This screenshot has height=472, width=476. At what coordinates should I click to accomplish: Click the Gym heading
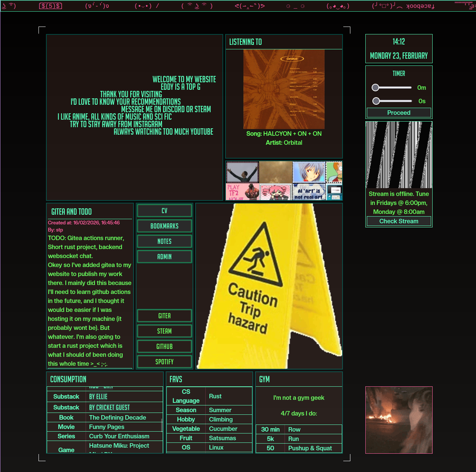[264, 379]
